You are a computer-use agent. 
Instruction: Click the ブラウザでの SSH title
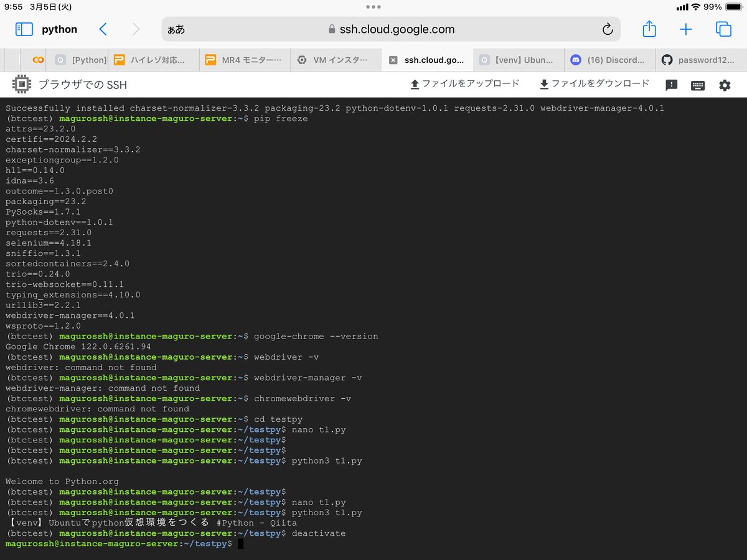pyautogui.click(x=83, y=85)
